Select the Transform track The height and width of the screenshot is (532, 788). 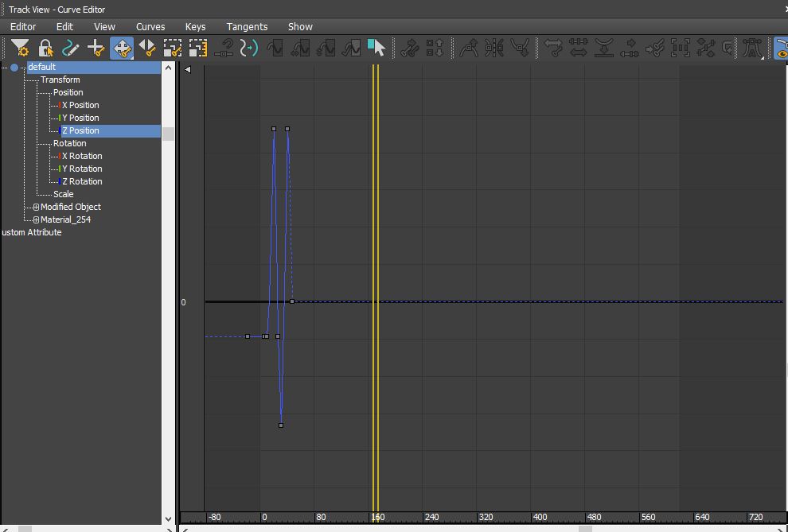(60, 80)
